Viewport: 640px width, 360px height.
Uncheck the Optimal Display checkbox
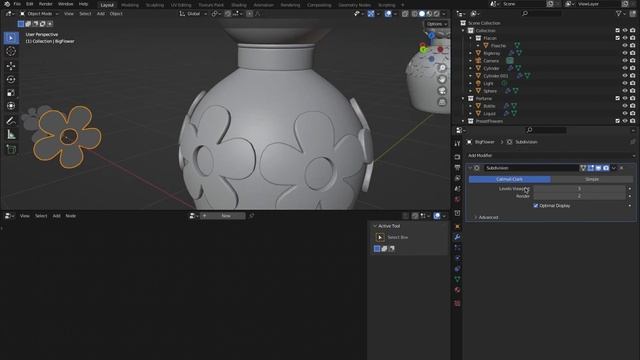[536, 206]
